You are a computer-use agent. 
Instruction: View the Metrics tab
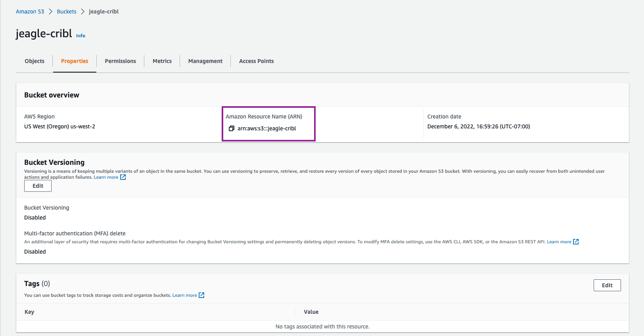click(162, 61)
